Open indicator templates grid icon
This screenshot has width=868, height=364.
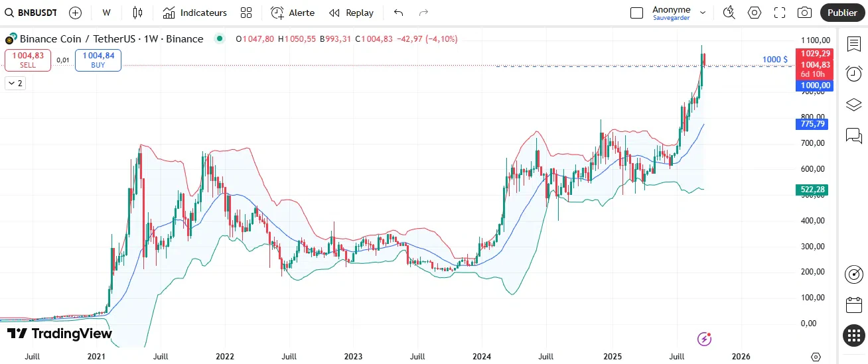point(246,13)
